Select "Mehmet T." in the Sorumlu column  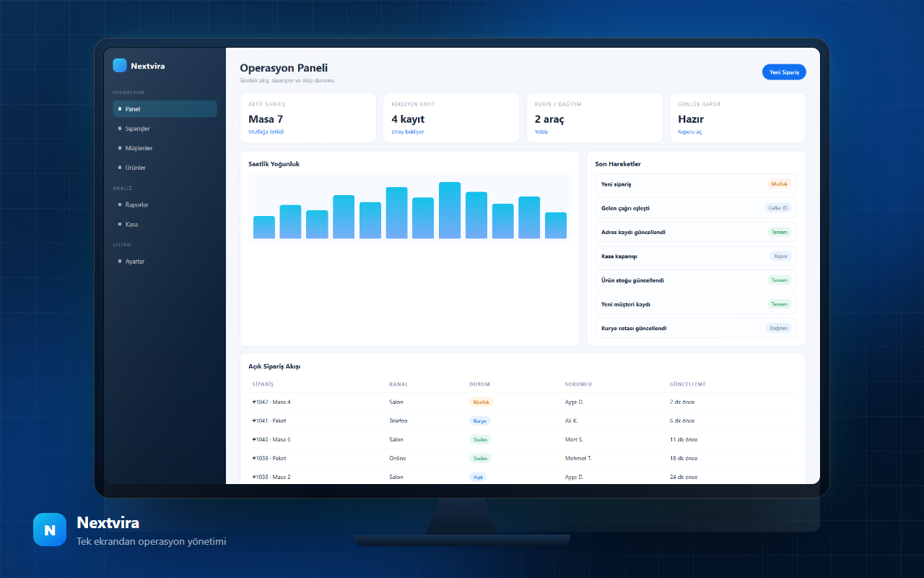[x=578, y=458]
